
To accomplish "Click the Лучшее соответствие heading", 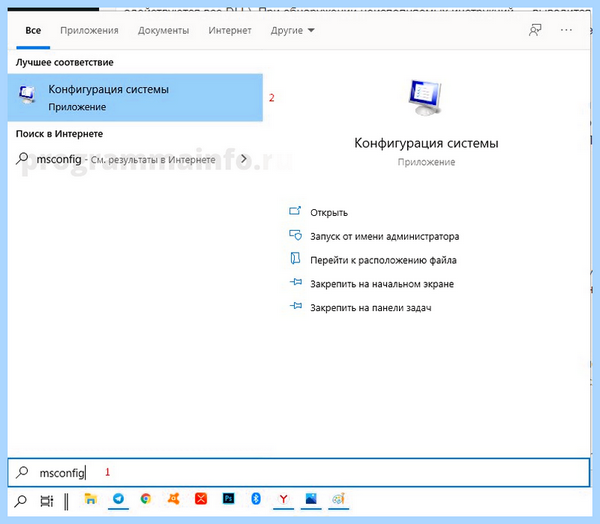I will tap(65, 62).
